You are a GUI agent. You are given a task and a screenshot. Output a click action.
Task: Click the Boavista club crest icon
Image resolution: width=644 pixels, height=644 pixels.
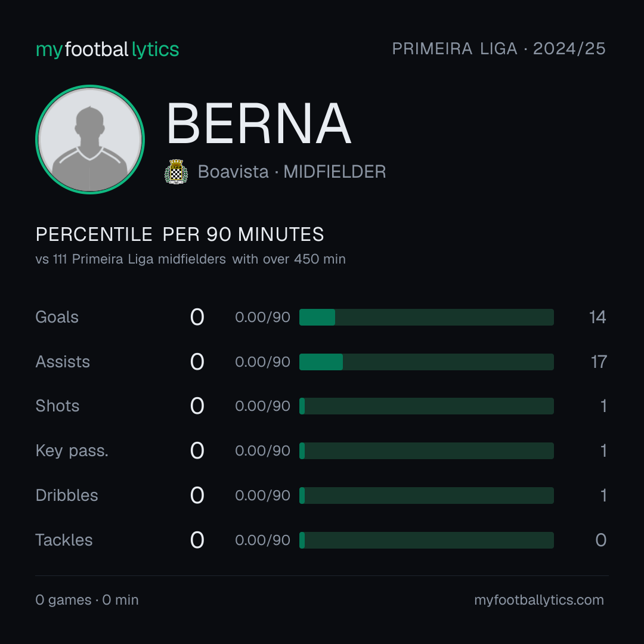[x=176, y=171]
